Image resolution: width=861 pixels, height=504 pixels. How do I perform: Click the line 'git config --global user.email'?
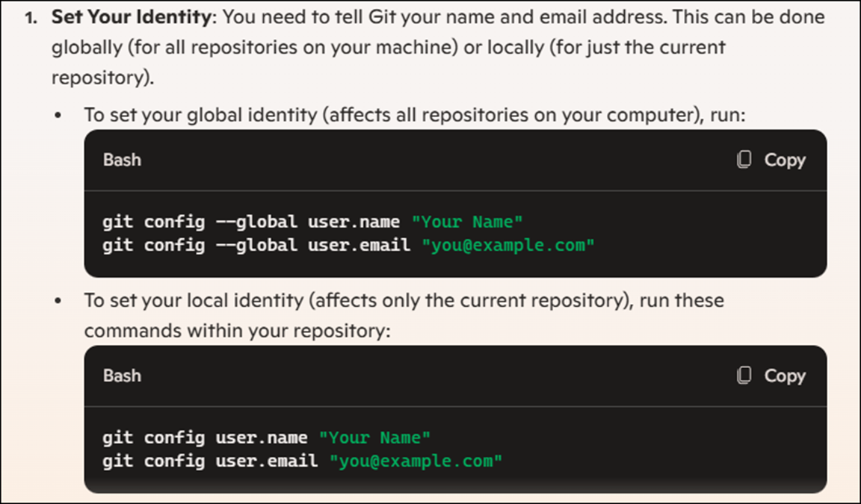coord(348,245)
